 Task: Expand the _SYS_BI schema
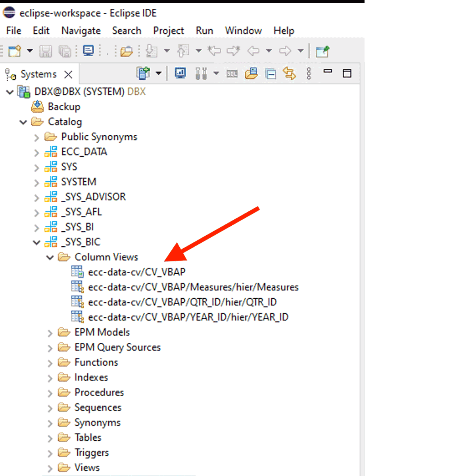click(x=36, y=228)
